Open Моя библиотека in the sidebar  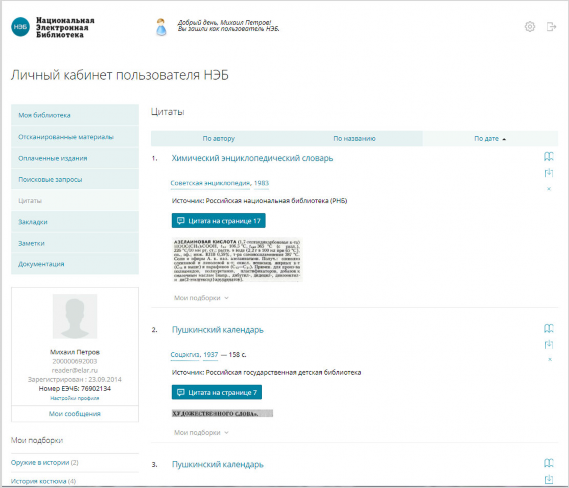pyautogui.click(x=75, y=115)
